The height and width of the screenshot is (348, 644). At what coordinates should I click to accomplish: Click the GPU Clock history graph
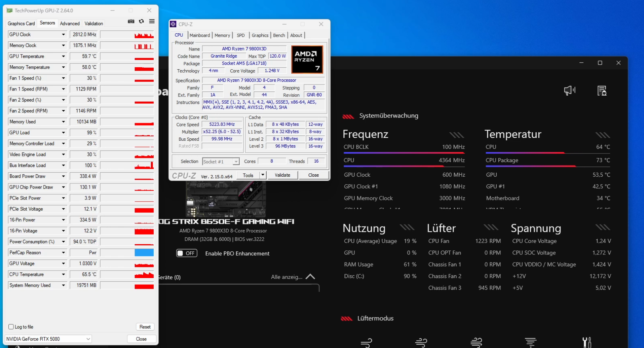tap(127, 34)
